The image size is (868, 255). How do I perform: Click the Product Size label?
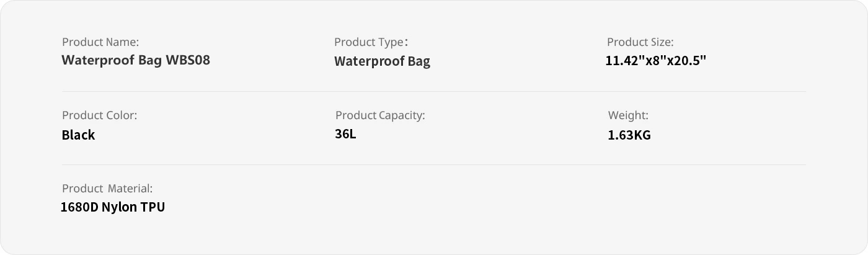pyautogui.click(x=640, y=42)
